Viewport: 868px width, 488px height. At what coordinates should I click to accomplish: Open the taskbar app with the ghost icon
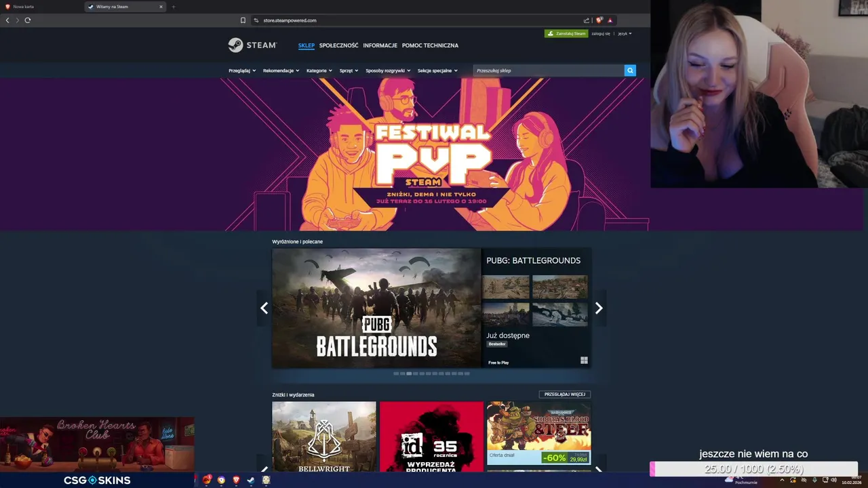266,480
